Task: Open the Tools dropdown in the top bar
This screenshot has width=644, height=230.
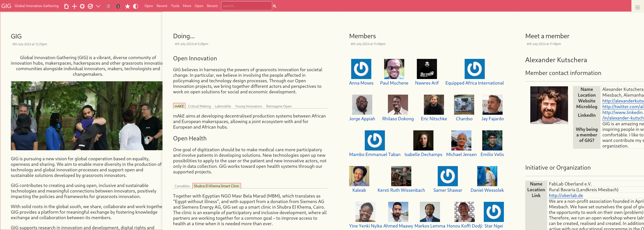Action: 175,6
